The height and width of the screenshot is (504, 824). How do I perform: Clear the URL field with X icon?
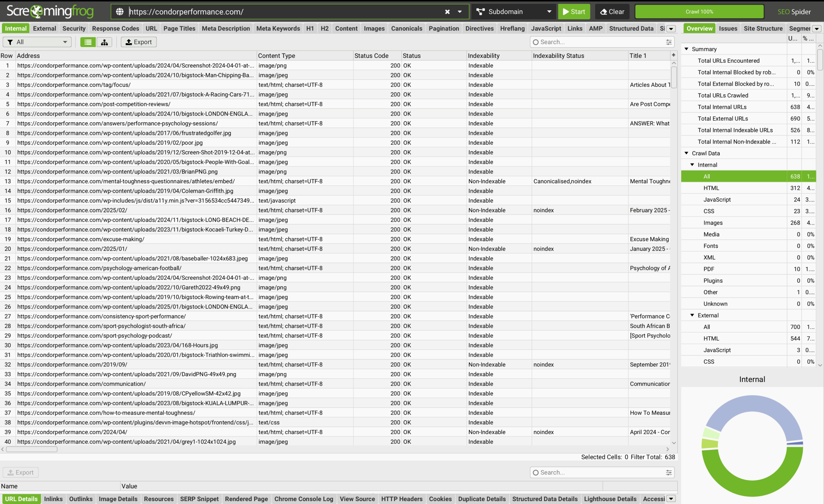click(447, 12)
